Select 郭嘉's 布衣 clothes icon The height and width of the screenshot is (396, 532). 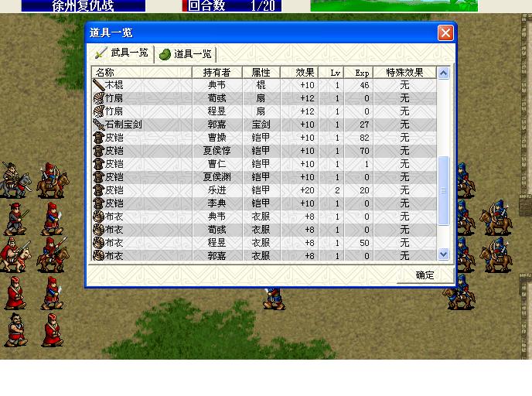coord(99,255)
